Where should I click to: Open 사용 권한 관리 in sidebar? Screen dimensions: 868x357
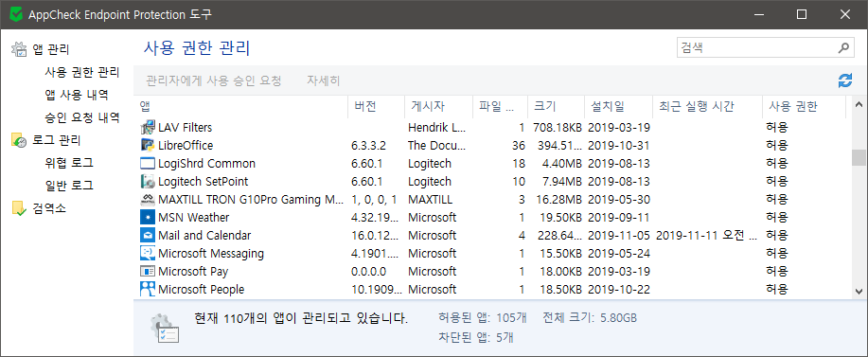[82, 72]
